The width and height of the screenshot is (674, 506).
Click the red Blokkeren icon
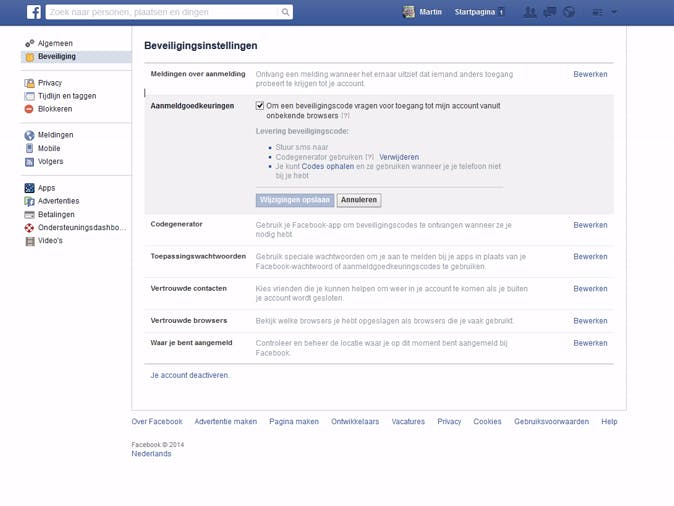(x=29, y=109)
